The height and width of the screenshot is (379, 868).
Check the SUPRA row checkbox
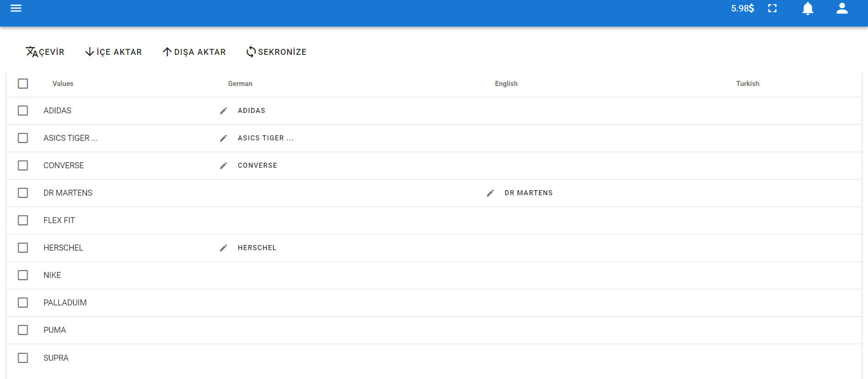tap(23, 358)
